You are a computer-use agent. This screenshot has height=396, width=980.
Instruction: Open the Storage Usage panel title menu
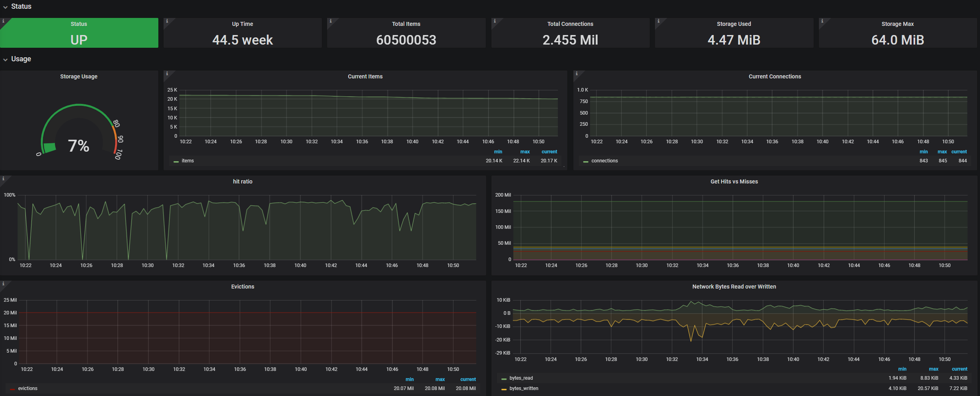(78, 76)
